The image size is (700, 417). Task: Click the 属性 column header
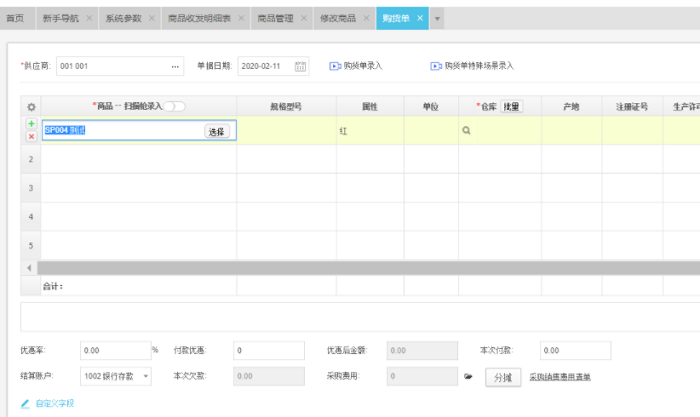[x=370, y=107]
